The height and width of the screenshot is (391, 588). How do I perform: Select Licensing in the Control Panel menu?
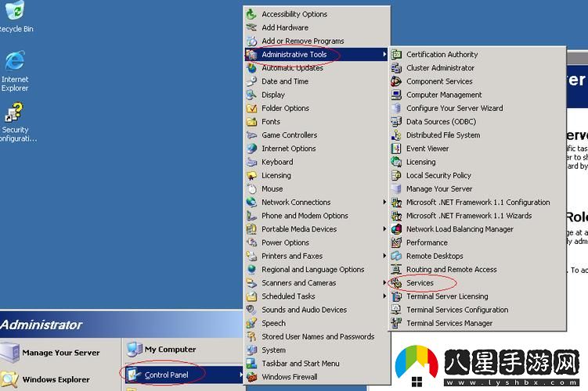coord(316,176)
